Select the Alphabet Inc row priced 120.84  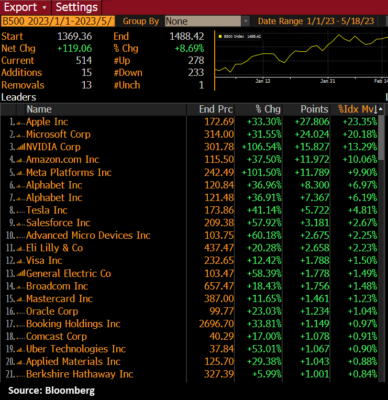pyautogui.click(x=54, y=185)
